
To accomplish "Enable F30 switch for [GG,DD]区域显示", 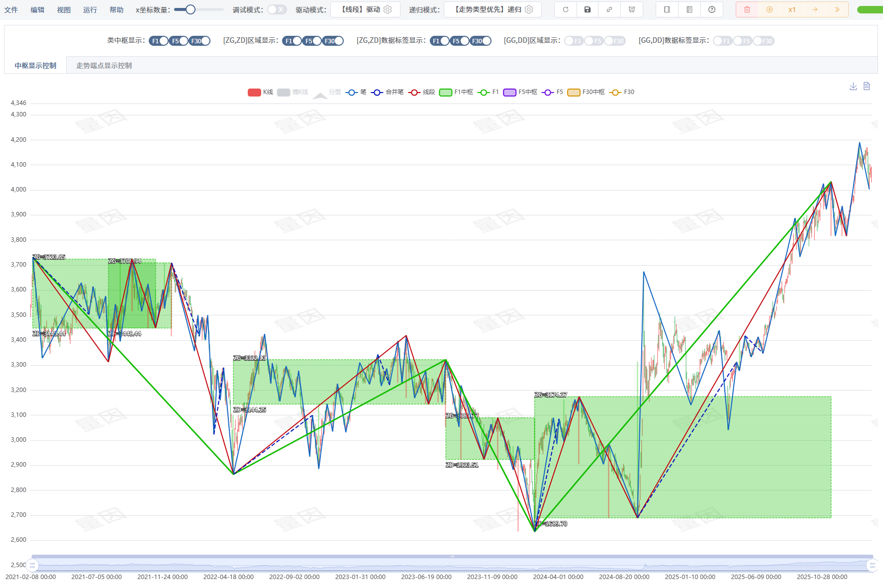I will pyautogui.click(x=615, y=41).
